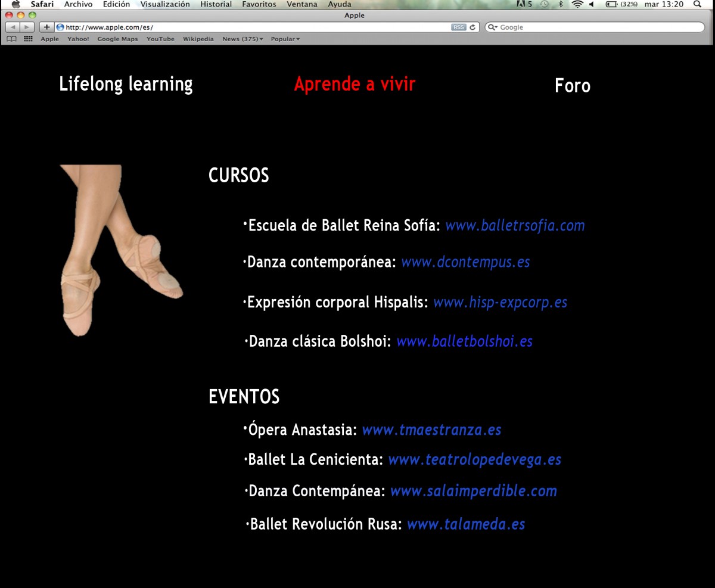This screenshot has height=588, width=715.
Task: Open the Favoritos menu
Action: 259,4
